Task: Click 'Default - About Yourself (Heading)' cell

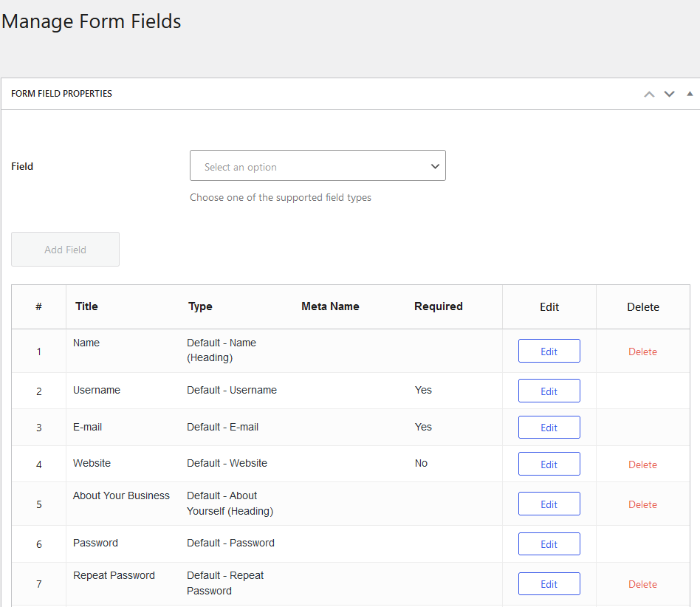Action: (230, 504)
